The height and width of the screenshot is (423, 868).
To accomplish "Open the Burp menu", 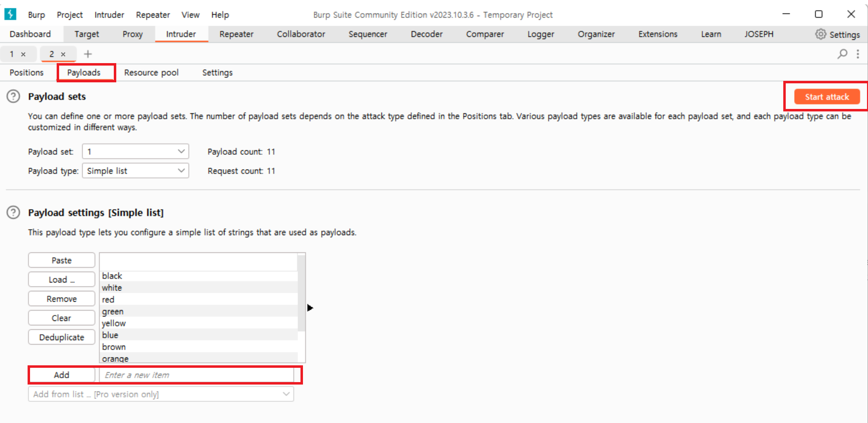I will (36, 15).
